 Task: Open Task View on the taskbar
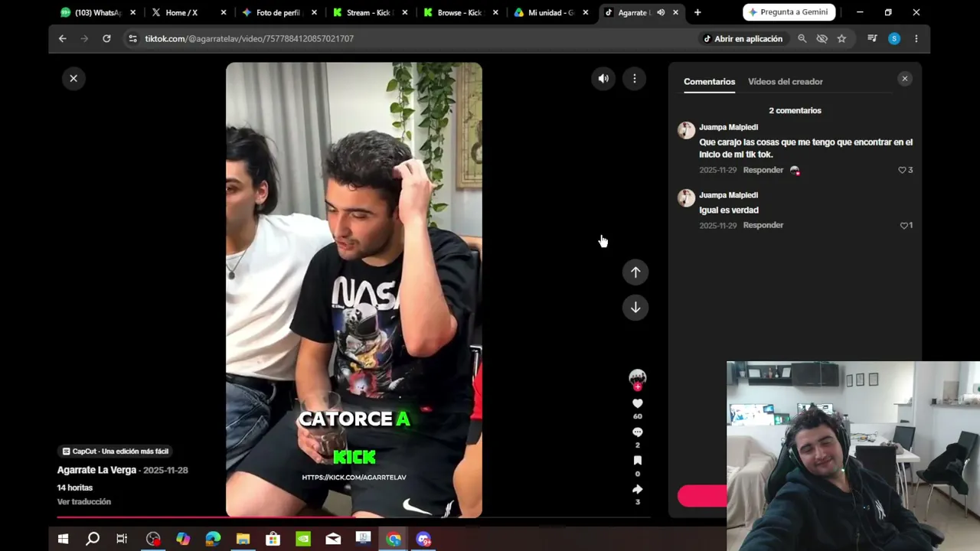(x=122, y=539)
